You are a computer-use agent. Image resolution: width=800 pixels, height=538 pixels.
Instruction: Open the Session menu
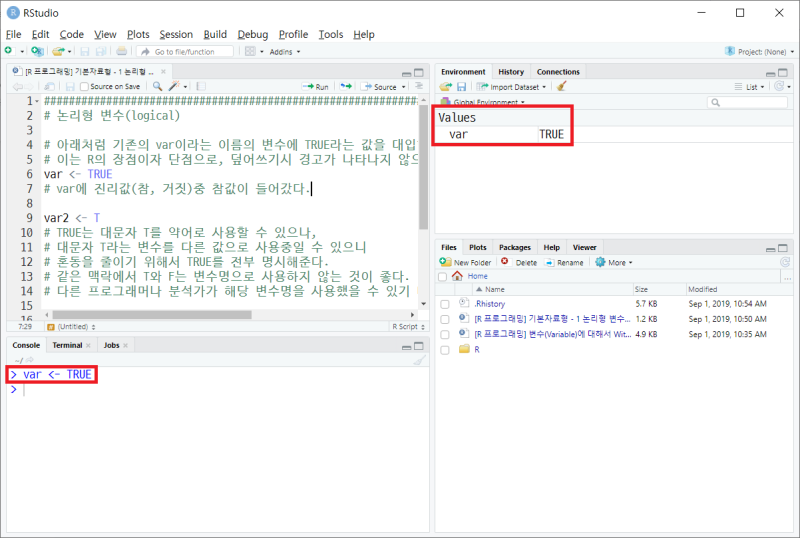pos(176,34)
